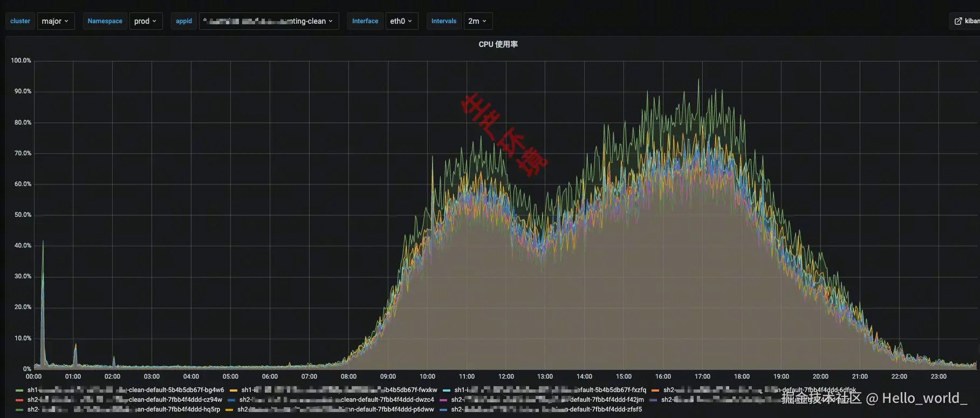Open the Namespace dropdown showing prod
This screenshot has width=980, height=418.
click(x=146, y=21)
